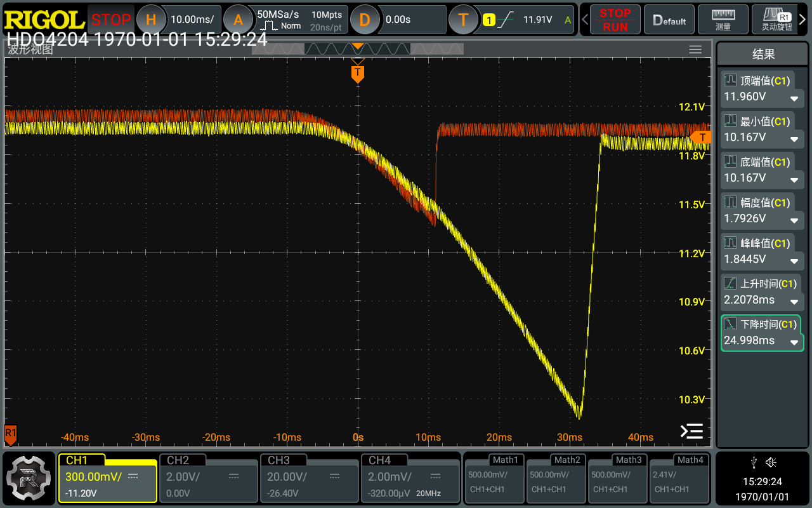Click the waveform view hamburger menu icon
The height and width of the screenshot is (508, 812).
695,50
